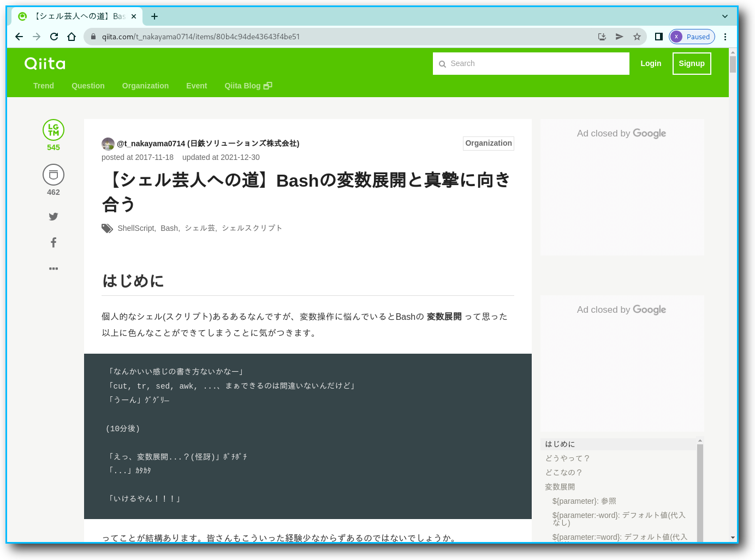Open the Event menu item
Viewport: 755px width, 560px height.
(197, 86)
